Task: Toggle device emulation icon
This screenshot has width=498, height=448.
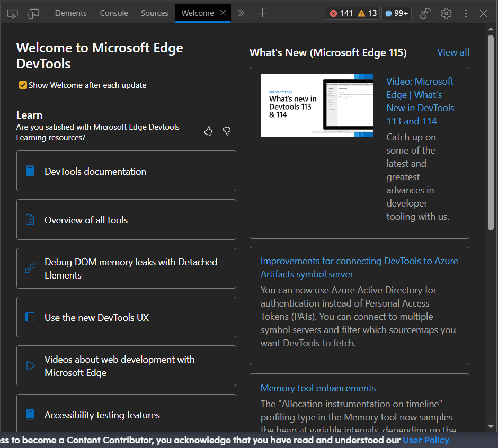Action: click(34, 13)
